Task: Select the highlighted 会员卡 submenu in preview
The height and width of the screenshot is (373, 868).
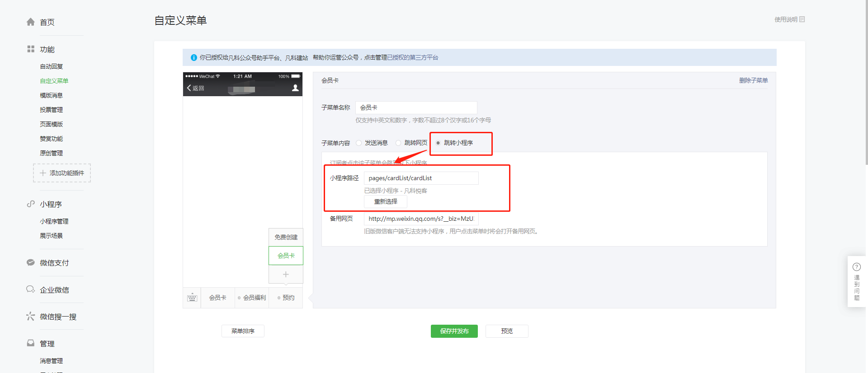Action: [286, 256]
